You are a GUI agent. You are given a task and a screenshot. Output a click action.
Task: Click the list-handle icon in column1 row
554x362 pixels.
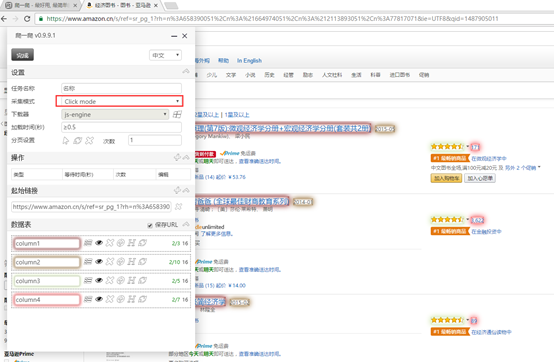click(88, 243)
